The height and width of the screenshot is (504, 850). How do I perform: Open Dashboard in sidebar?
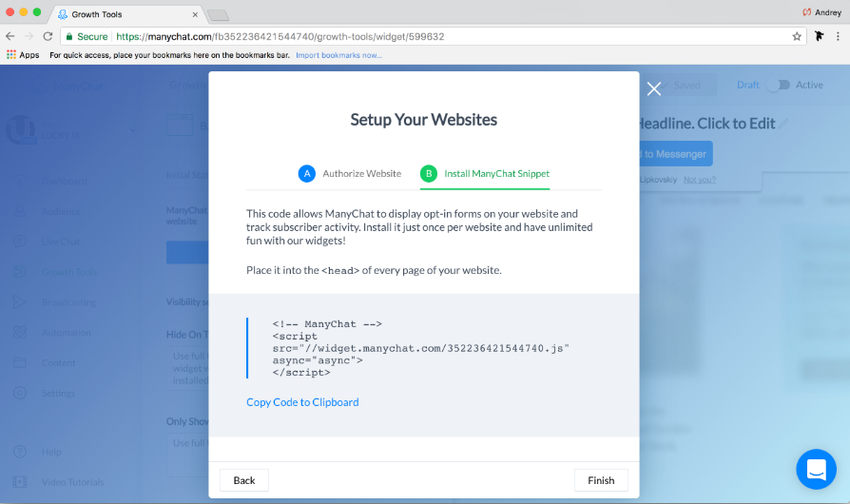[x=64, y=181]
